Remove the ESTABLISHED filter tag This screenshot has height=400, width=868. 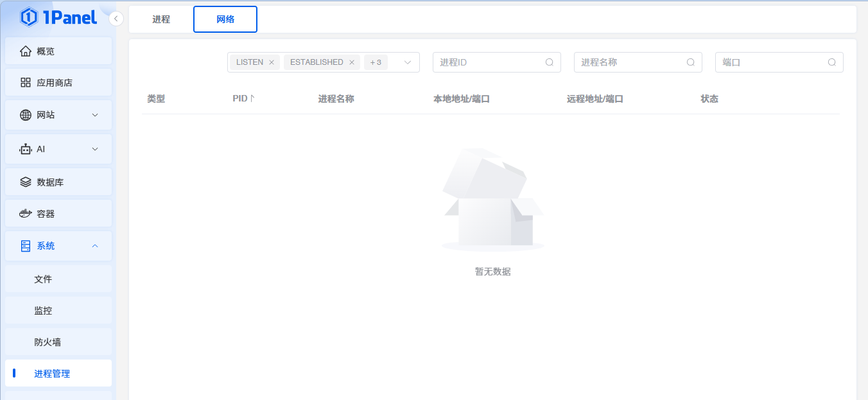pyautogui.click(x=351, y=62)
